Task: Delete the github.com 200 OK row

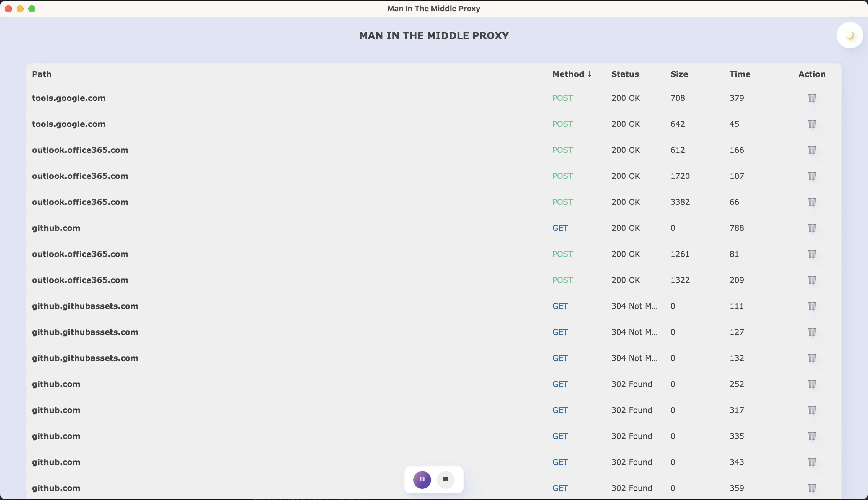Action: (812, 228)
